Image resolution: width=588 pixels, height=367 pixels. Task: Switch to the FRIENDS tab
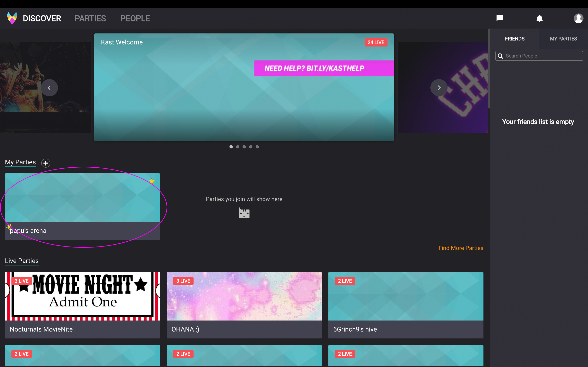pyautogui.click(x=515, y=39)
